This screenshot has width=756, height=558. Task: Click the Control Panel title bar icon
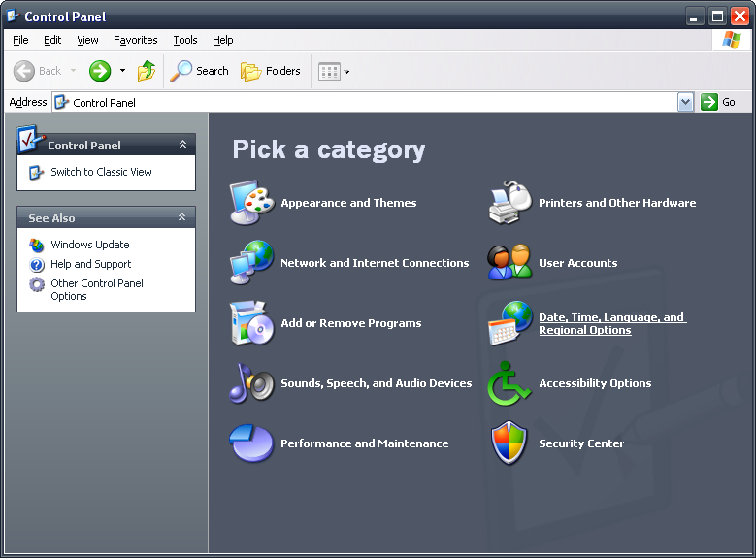pyautogui.click(x=13, y=16)
